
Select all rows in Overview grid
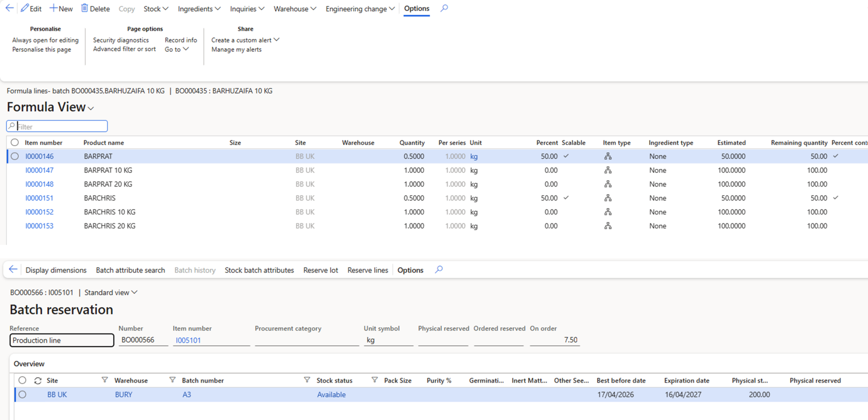[22, 380]
